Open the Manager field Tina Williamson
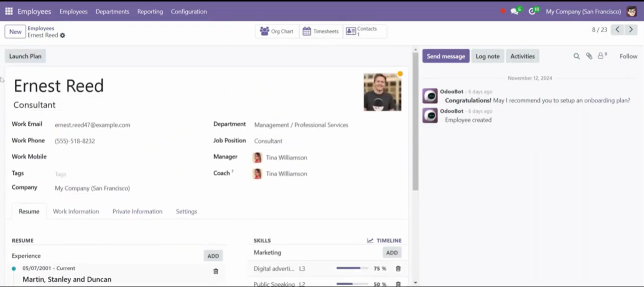Screen dimensions: 644x287 point(287,157)
